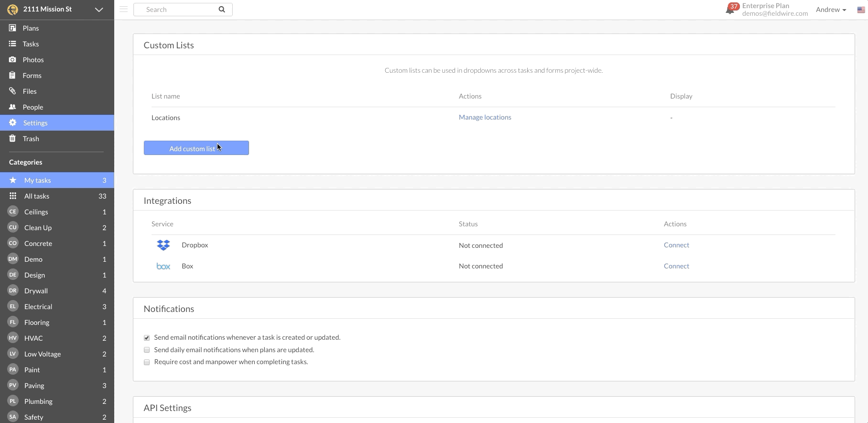Click the search magnifier icon
This screenshot has width=868, height=423.
222,10
